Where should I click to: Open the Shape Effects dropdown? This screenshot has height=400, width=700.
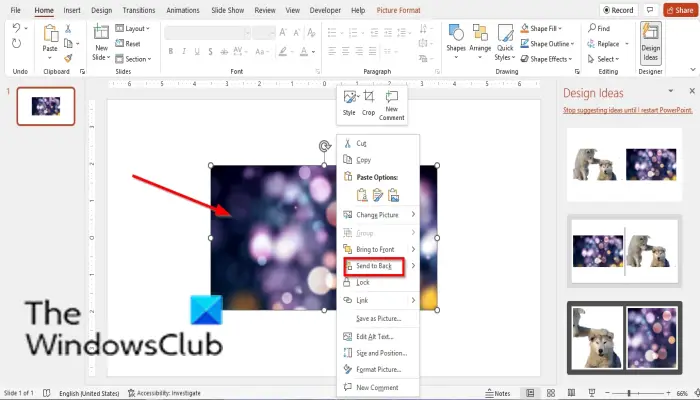[546, 59]
